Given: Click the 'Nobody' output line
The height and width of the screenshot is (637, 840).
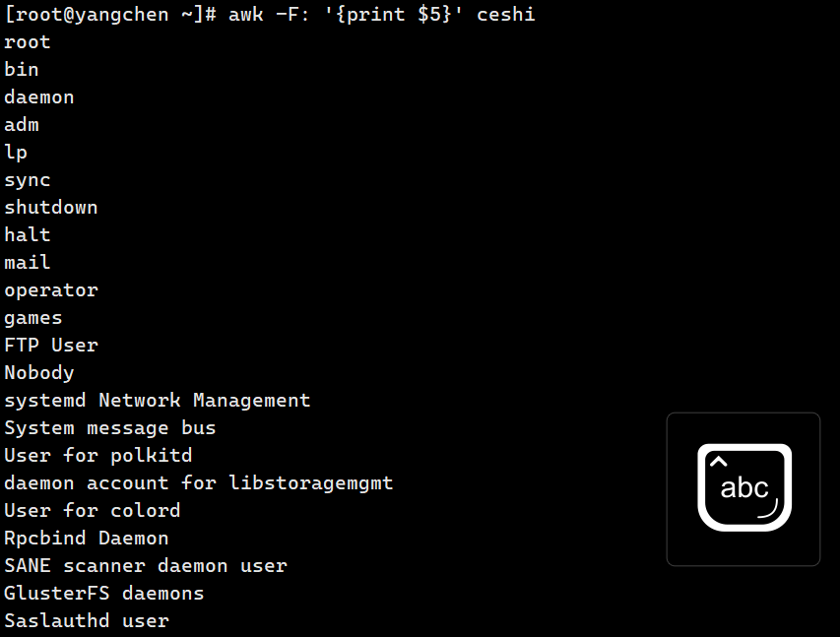Looking at the screenshot, I should [39, 373].
